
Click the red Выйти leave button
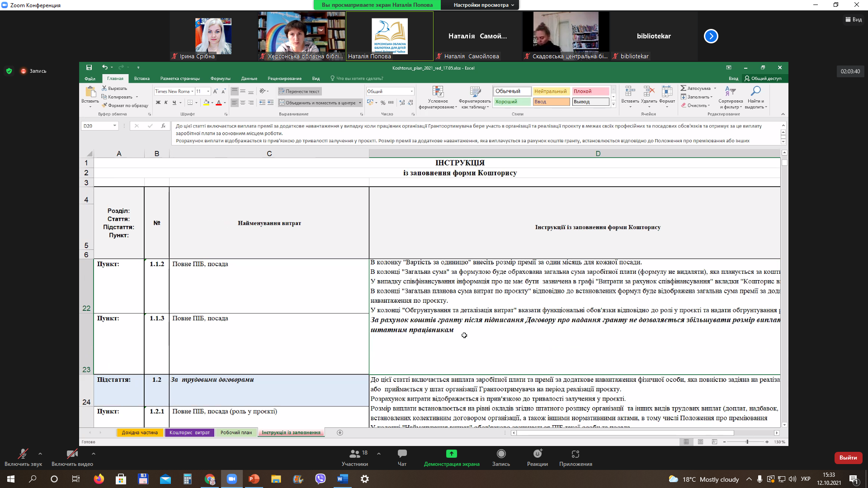coord(848,458)
